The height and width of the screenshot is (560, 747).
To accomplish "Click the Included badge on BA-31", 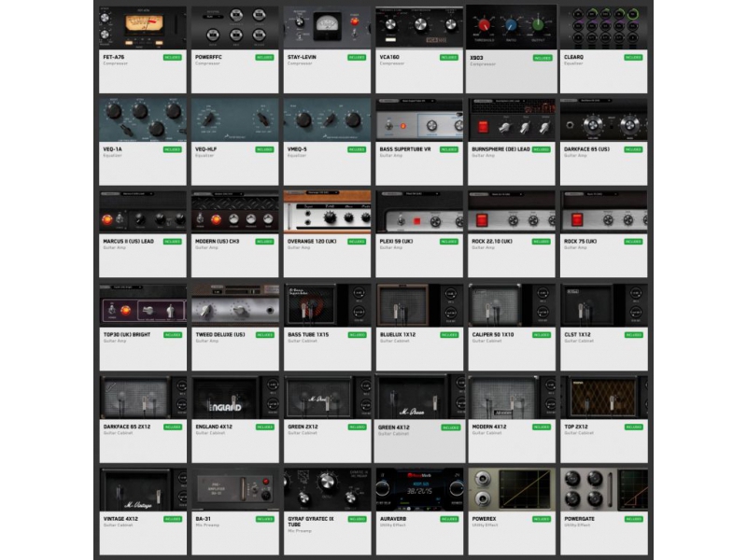I will click(x=265, y=519).
